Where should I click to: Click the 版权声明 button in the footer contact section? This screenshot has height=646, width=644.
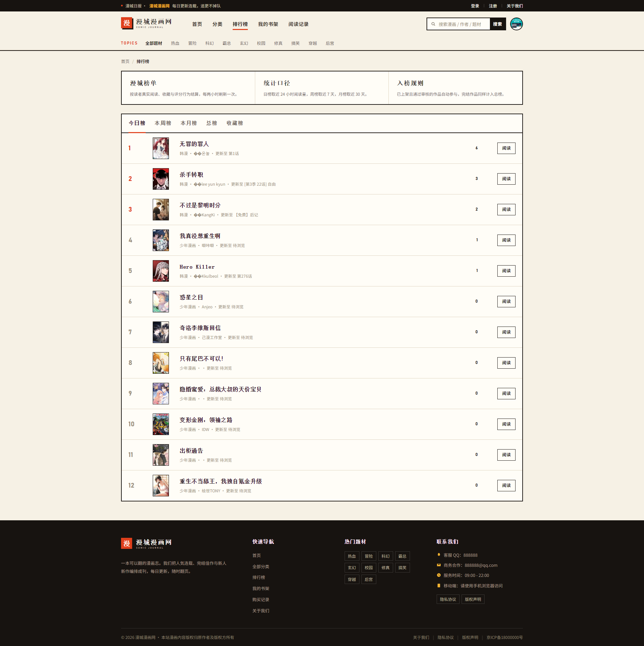pos(473,599)
